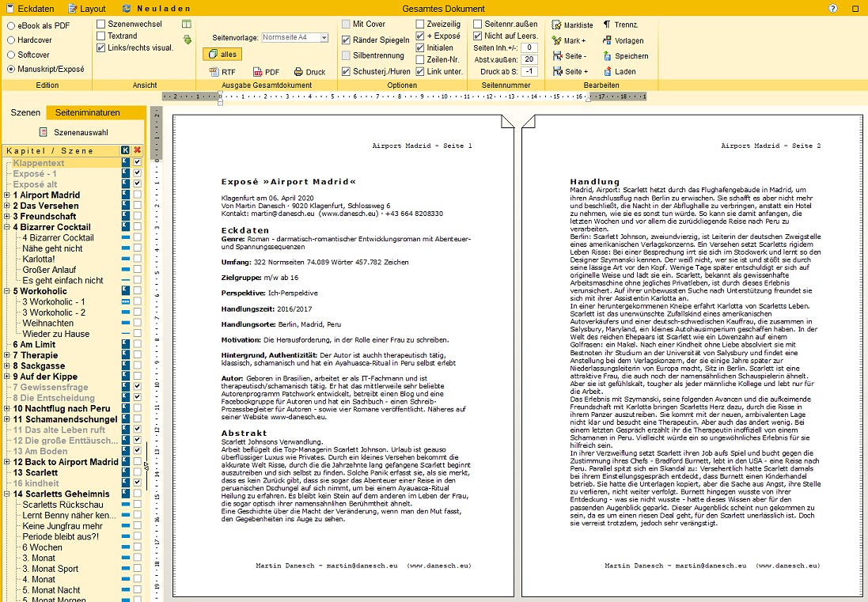The image size is (868, 602).
Task: Enable the Textrand checkbox
Action: 100,36
